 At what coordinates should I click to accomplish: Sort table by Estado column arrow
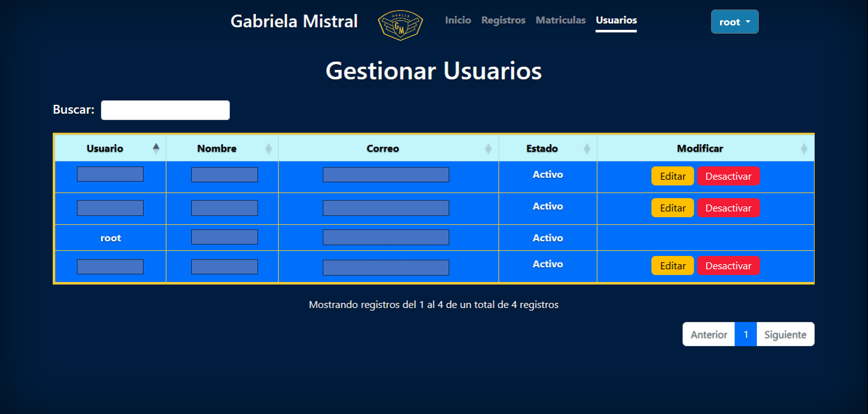tap(587, 149)
